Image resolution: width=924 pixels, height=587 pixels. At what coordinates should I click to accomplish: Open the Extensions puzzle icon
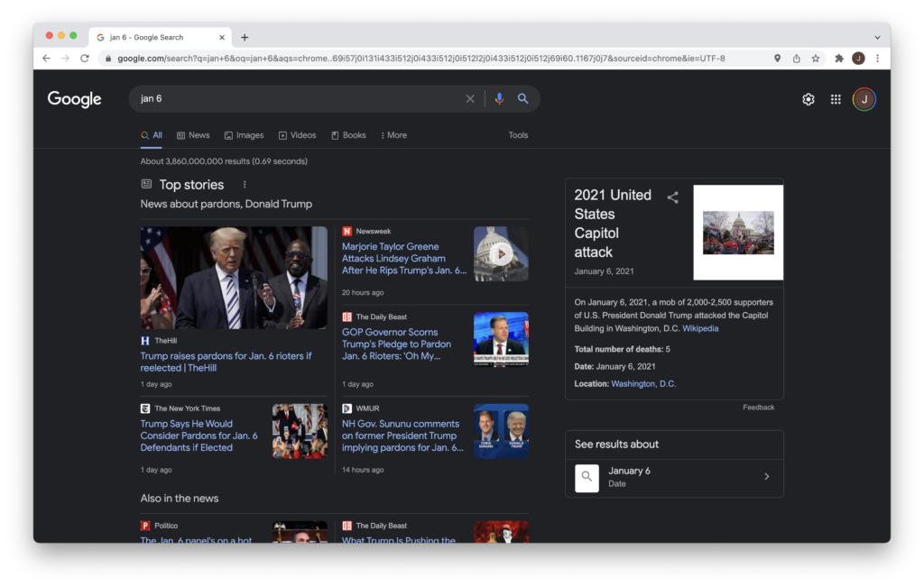(x=839, y=59)
